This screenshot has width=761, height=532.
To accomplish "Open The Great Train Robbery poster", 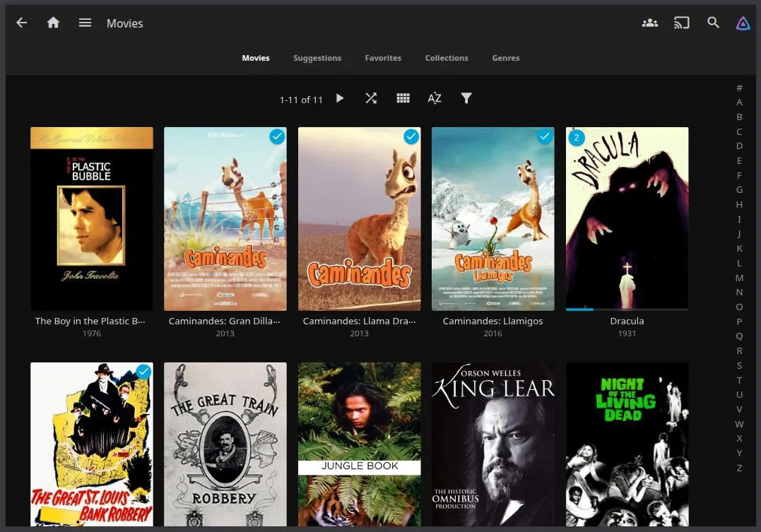I will (225, 444).
